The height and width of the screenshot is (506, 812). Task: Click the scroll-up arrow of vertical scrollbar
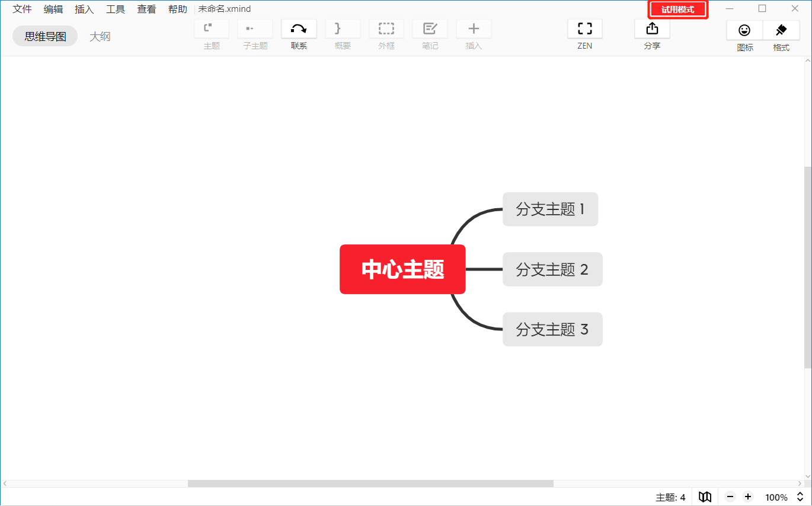tap(808, 60)
